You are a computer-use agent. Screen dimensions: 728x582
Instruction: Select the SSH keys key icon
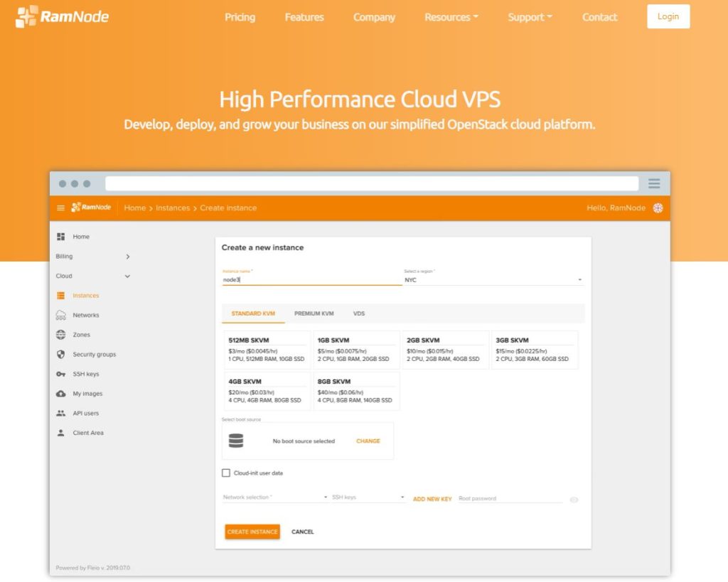62,374
